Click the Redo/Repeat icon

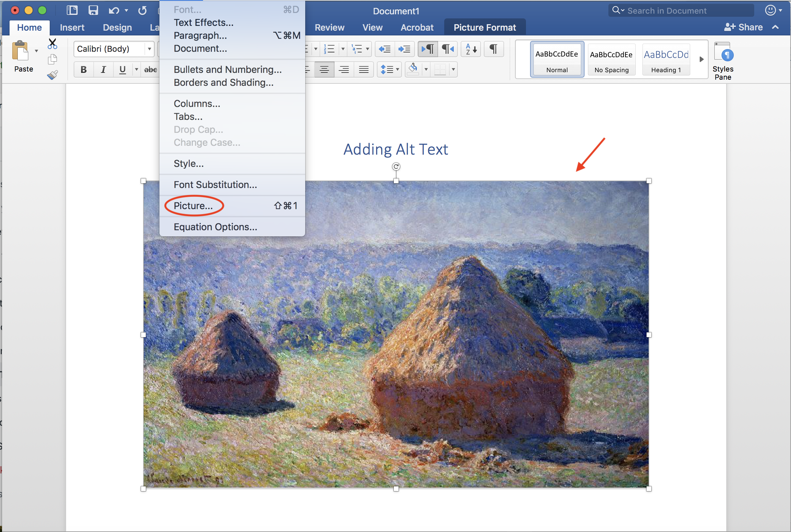[142, 11]
